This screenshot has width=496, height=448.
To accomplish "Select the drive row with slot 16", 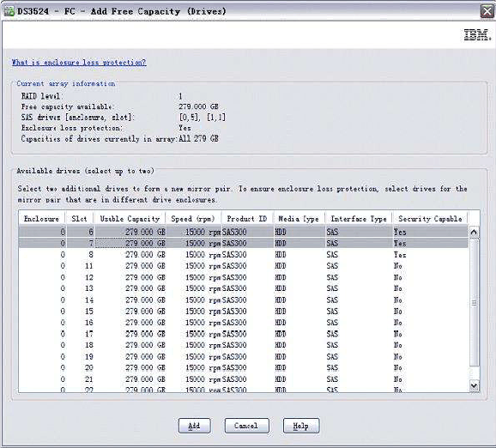I will tap(243, 323).
